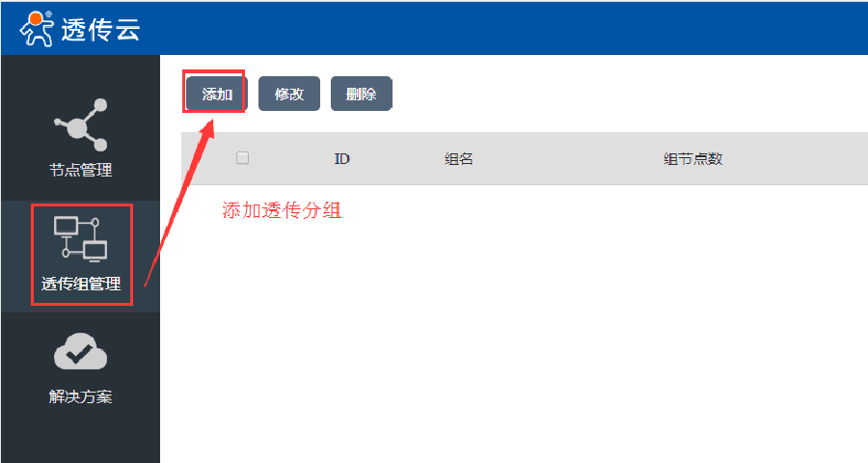Click the 组节点数 column header

click(x=693, y=159)
